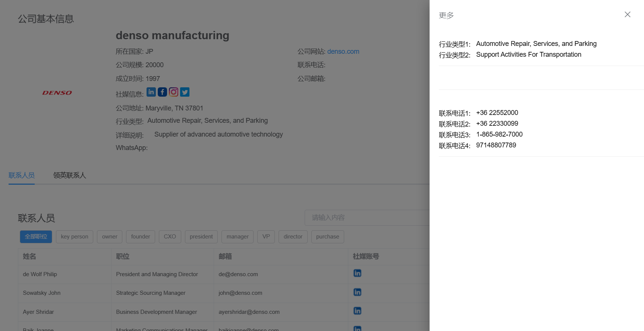Filter contacts by purchase
644x331 pixels.
click(328, 237)
